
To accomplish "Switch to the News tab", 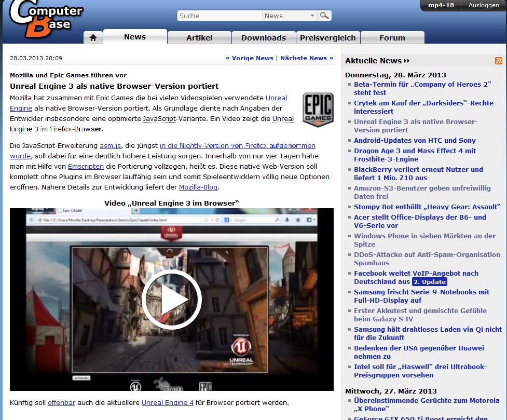I will point(135,37).
